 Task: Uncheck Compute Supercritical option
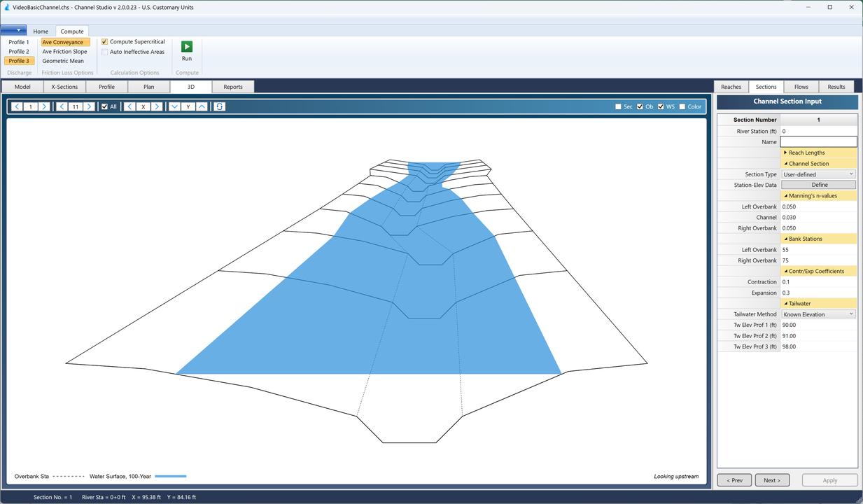point(104,41)
